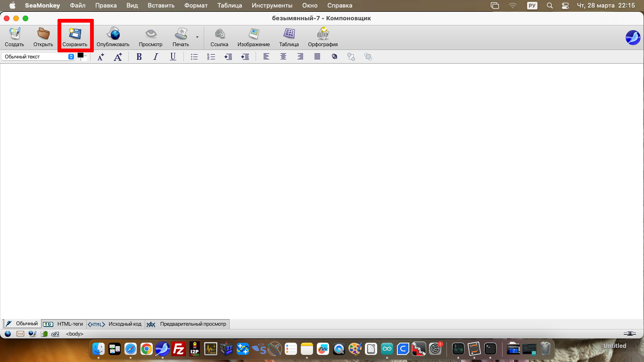Add a table via the Таблица icon
Screen dimensions: 644x362
point(289,36)
